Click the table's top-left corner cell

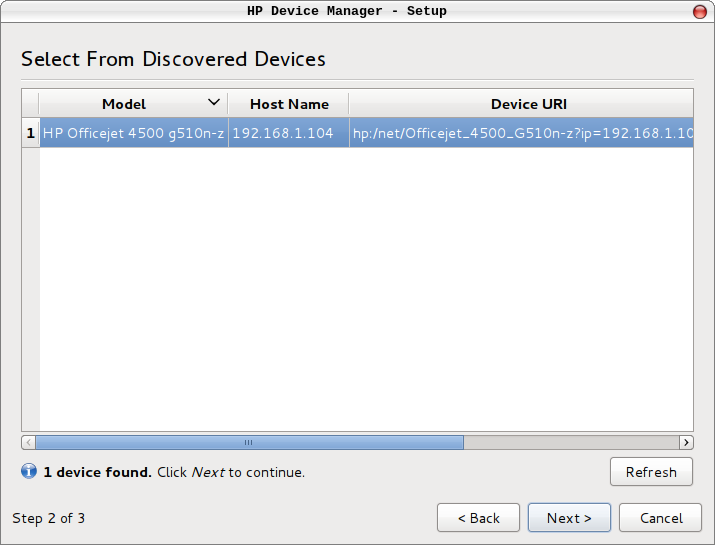[30, 104]
